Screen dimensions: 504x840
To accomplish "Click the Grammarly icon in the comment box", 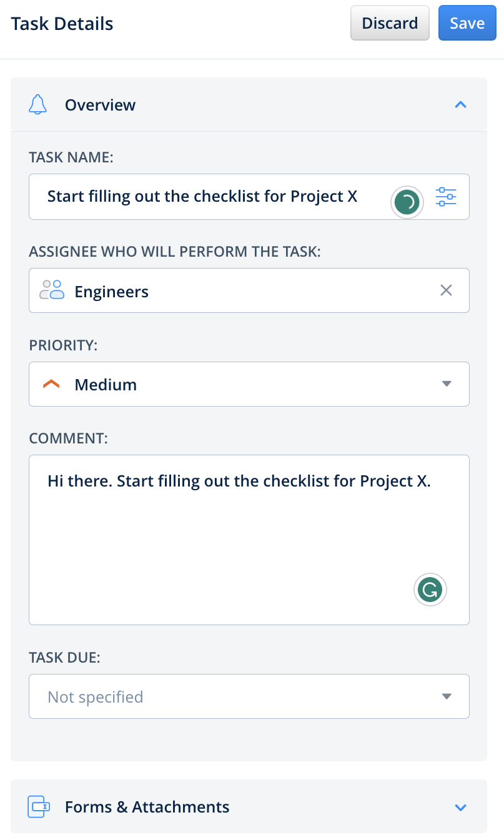I will pos(430,589).
